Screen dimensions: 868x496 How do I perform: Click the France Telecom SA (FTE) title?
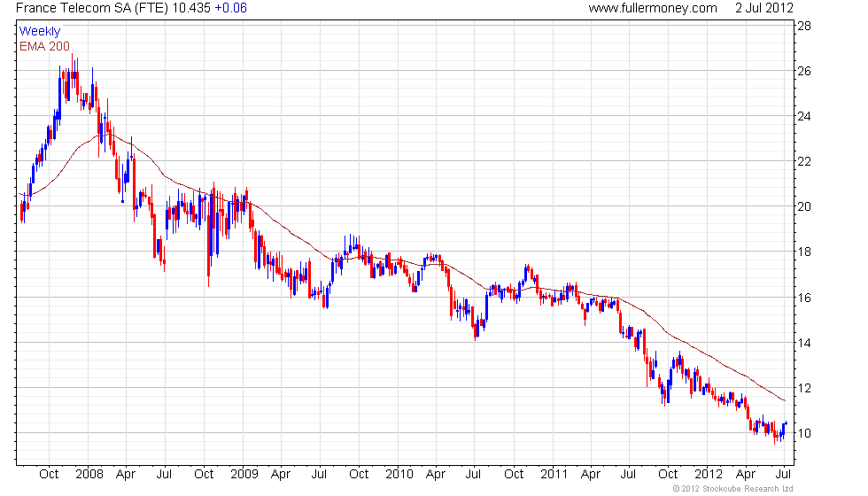coord(92,8)
